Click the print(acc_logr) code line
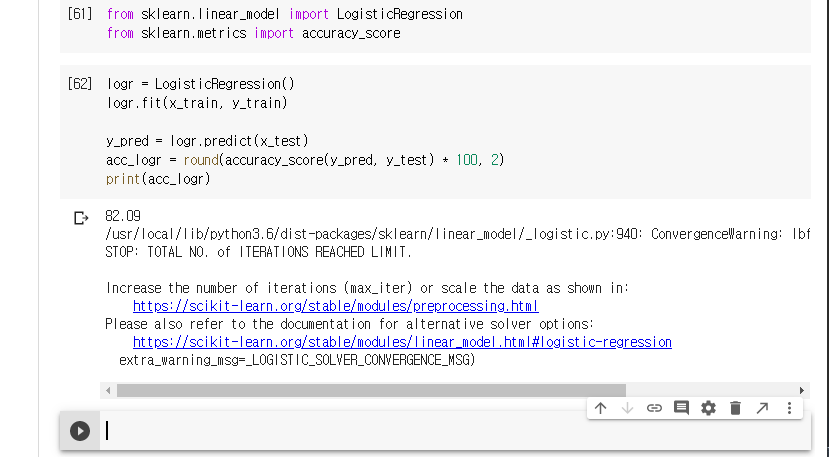 click(x=158, y=179)
